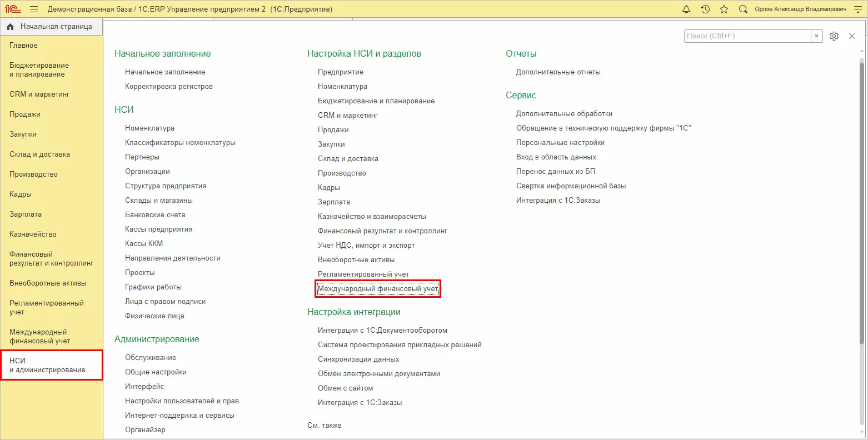
Task: Open Графики работы
Action: [x=153, y=287]
